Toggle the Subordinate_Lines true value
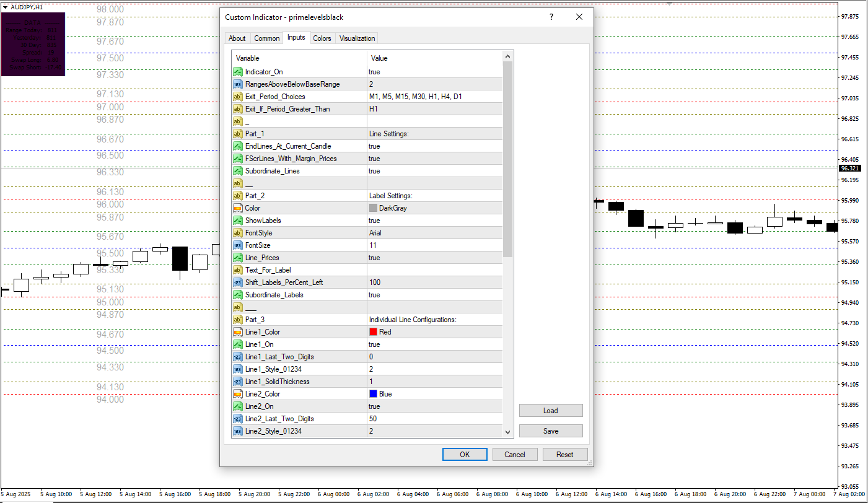868x503 pixels. click(434, 171)
